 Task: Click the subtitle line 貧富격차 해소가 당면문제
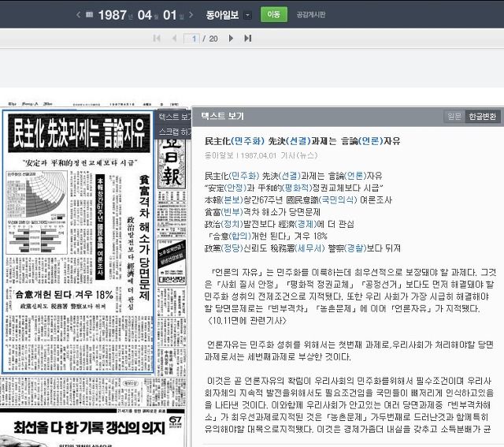(x=262, y=212)
